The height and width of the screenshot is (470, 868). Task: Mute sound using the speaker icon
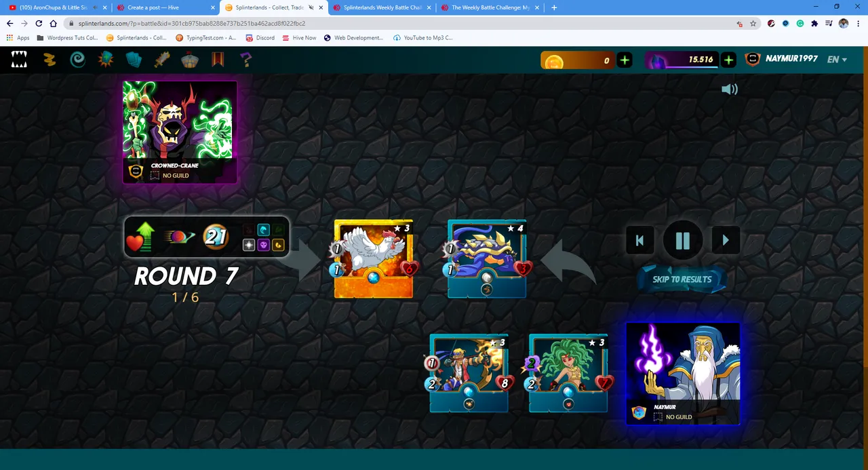730,89
